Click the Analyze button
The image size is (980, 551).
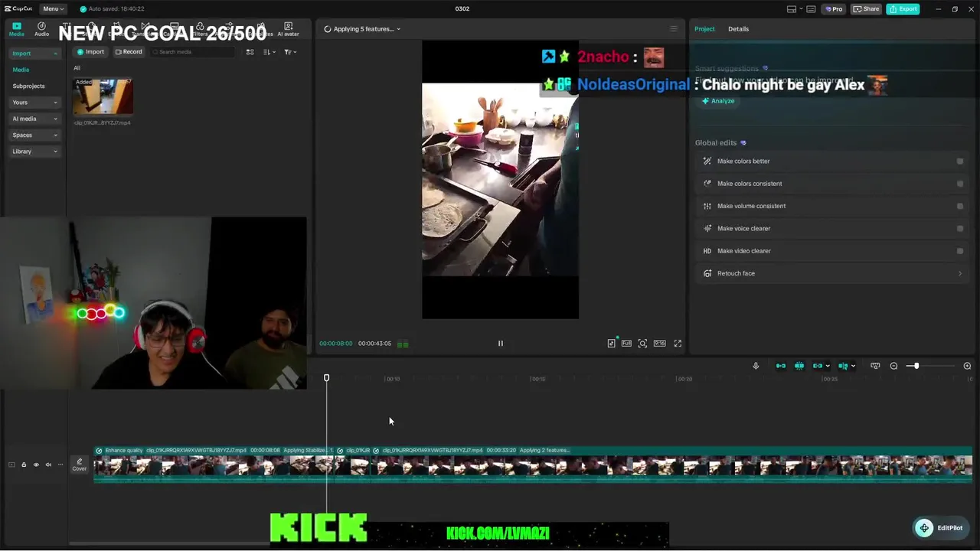718,101
